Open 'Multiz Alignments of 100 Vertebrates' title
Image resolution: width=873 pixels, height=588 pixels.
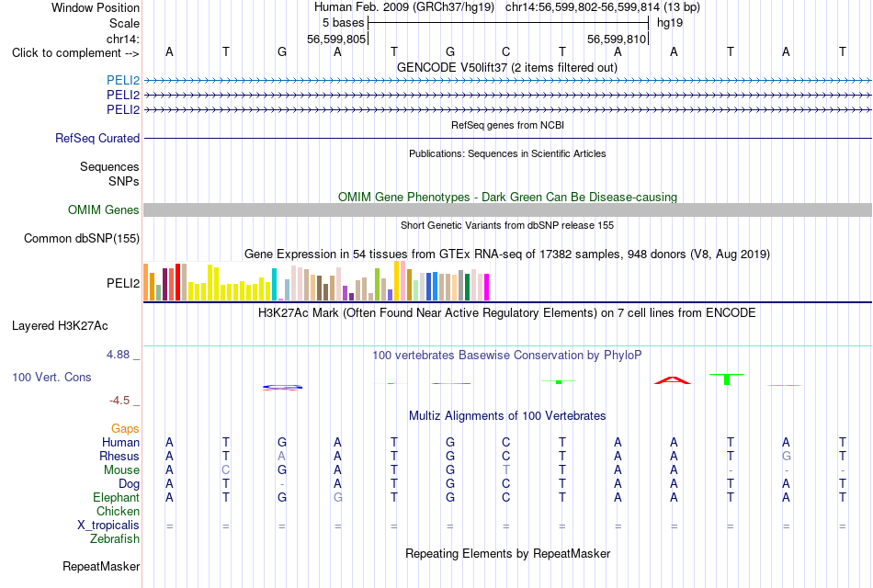pyautogui.click(x=507, y=416)
